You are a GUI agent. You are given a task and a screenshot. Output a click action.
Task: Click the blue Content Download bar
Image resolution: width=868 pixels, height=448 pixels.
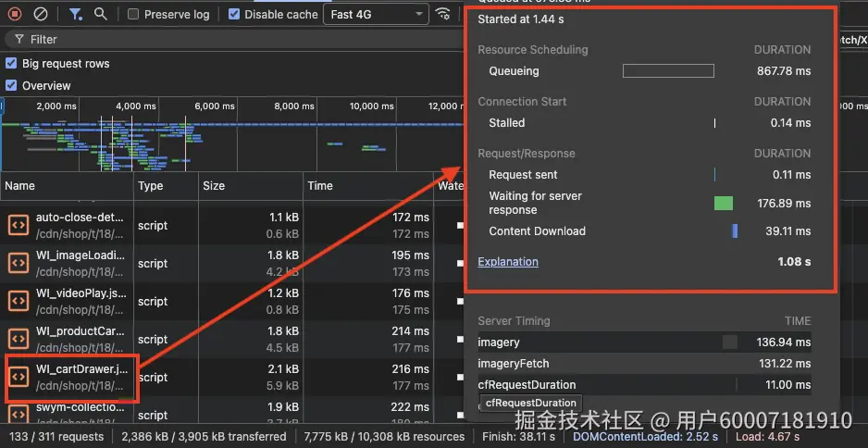tap(735, 230)
